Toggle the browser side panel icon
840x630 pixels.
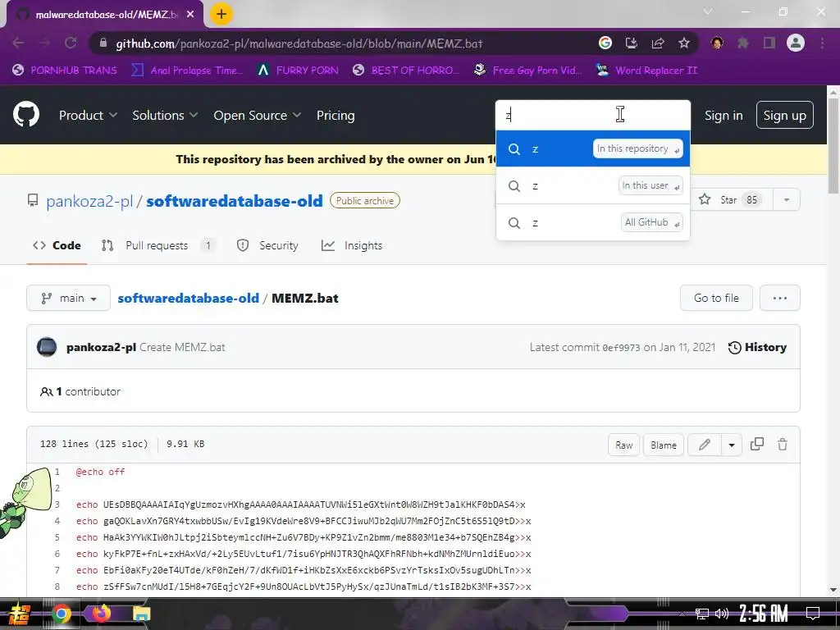pos(769,43)
